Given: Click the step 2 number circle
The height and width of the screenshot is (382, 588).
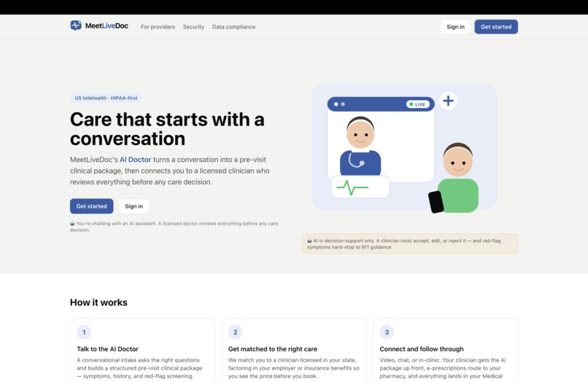Looking at the screenshot, I should coord(236,332).
